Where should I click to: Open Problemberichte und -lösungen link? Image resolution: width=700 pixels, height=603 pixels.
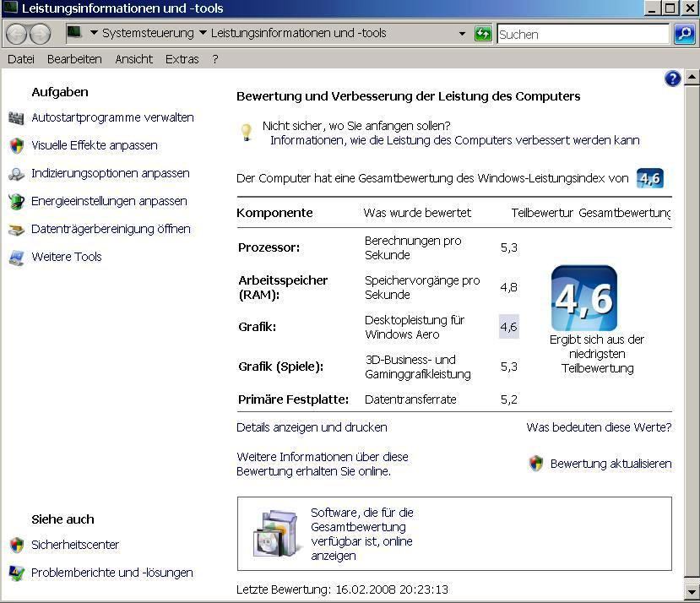(112, 573)
